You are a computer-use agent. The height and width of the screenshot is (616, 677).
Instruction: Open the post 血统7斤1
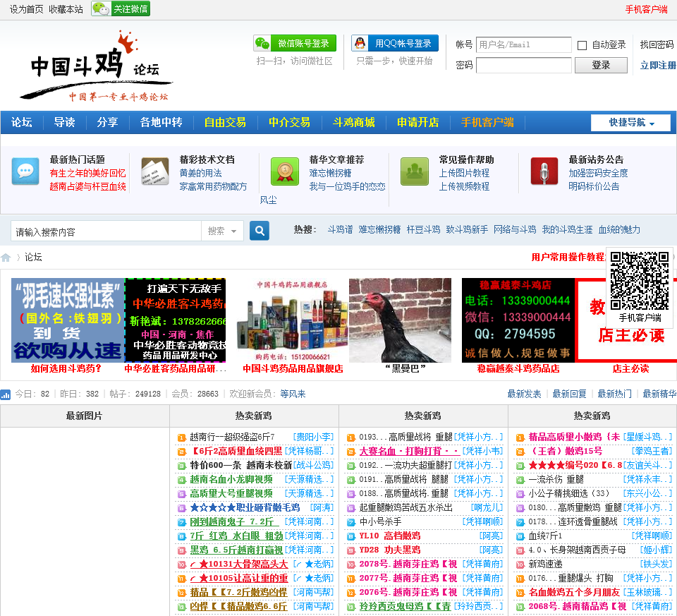click(x=545, y=536)
